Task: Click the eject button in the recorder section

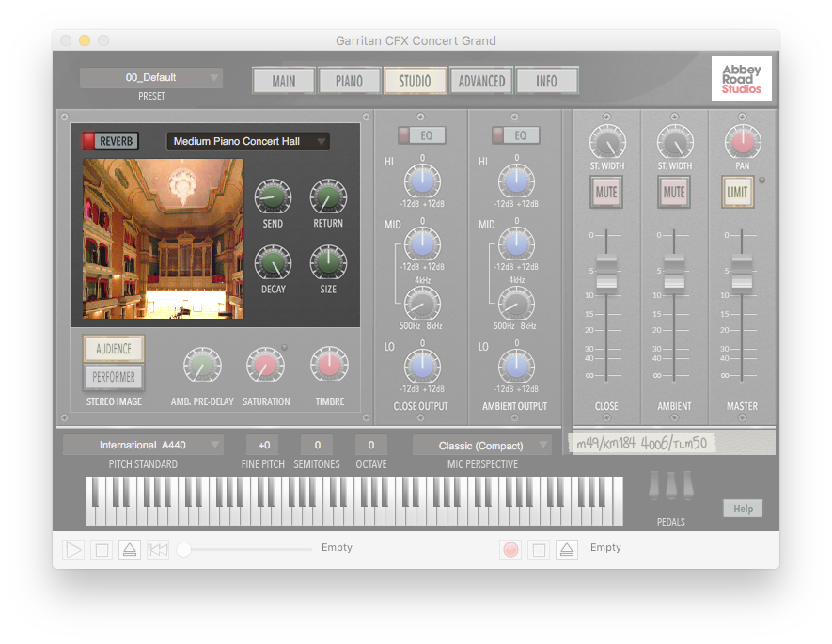Action: point(567,550)
